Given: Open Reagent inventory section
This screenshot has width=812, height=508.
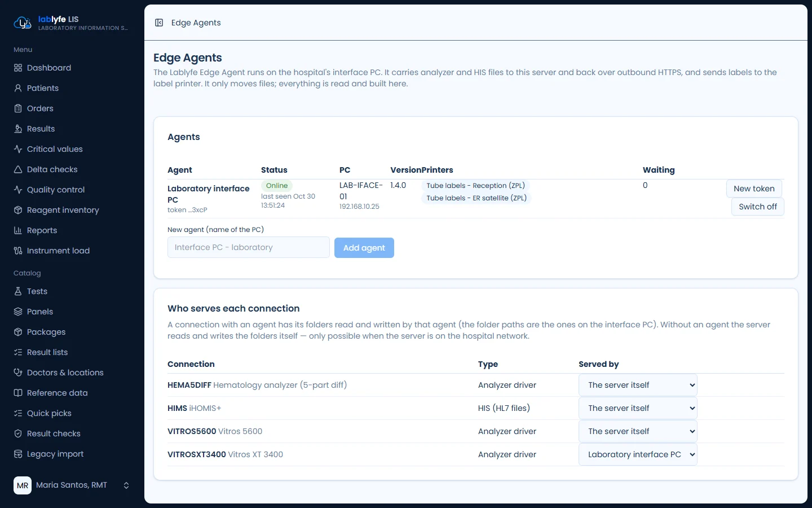Looking at the screenshot, I should (72, 210).
